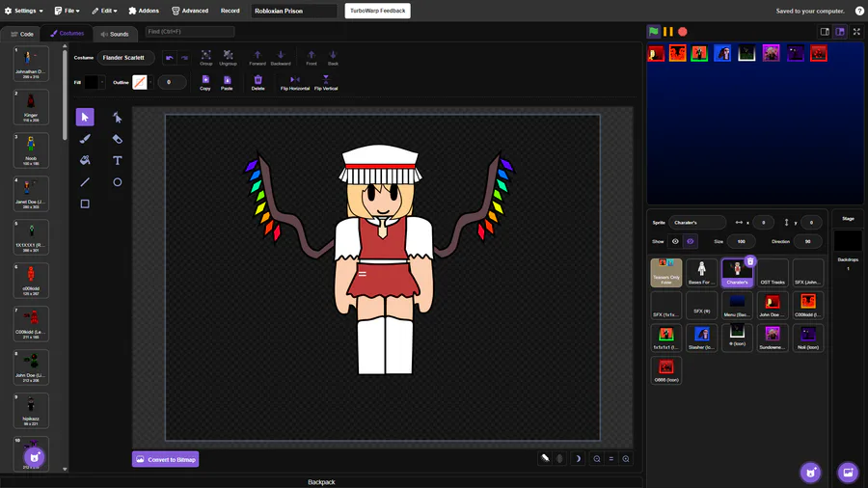Pick the Line tool
Screen dimensions: 868x488
pos(85,182)
